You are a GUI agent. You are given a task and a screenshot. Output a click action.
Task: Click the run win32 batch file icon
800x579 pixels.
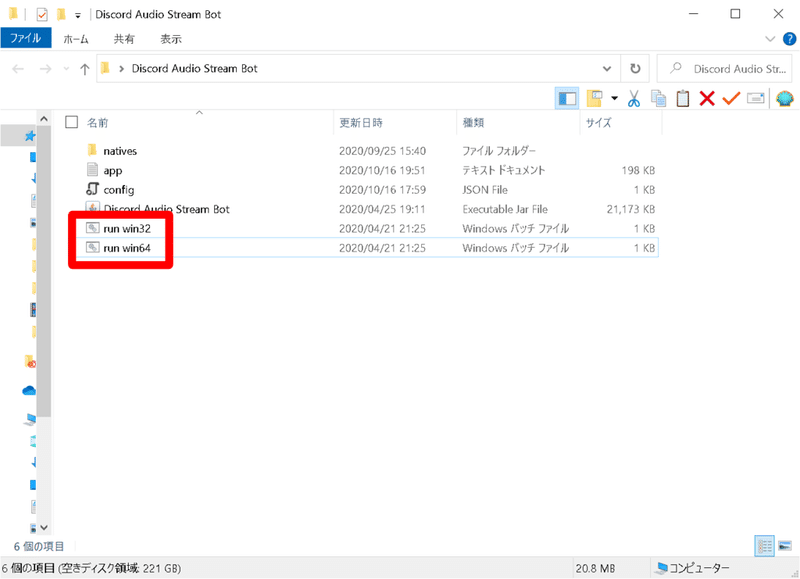click(x=92, y=228)
